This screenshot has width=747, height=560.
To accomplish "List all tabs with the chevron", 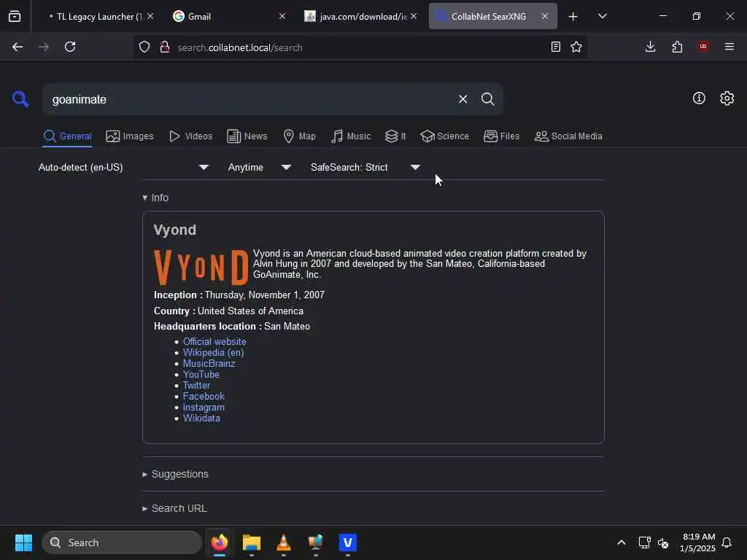I will pyautogui.click(x=602, y=16).
